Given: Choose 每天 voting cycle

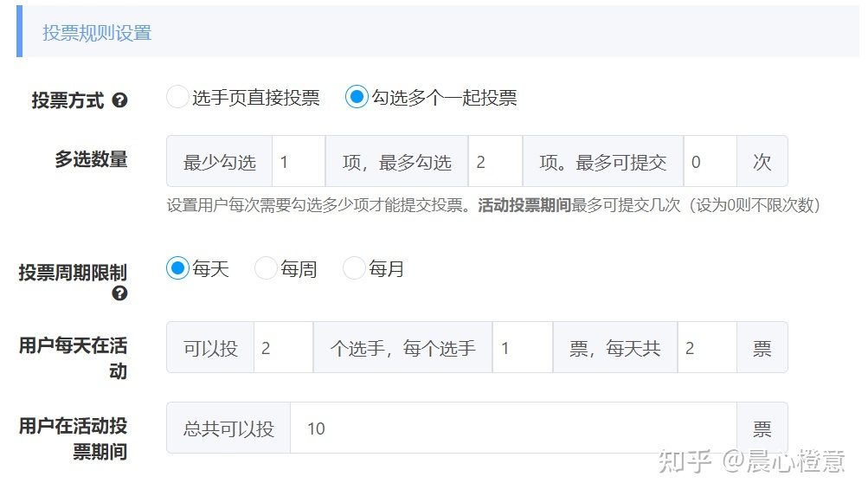Looking at the screenshot, I should click(x=177, y=268).
